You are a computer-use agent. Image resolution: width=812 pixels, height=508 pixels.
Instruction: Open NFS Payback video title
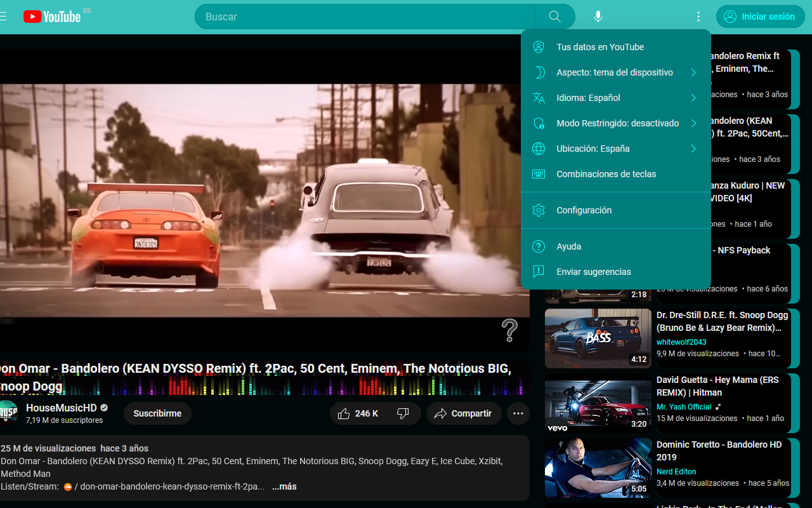point(741,250)
